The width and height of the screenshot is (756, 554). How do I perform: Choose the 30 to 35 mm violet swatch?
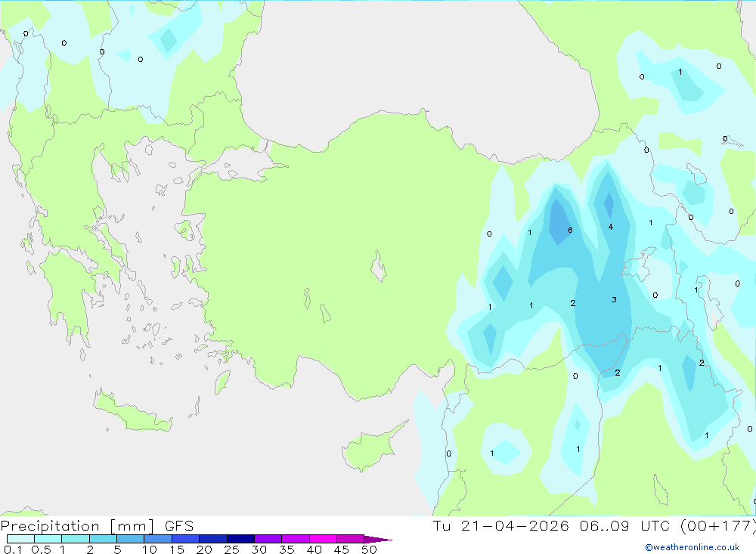[268, 539]
